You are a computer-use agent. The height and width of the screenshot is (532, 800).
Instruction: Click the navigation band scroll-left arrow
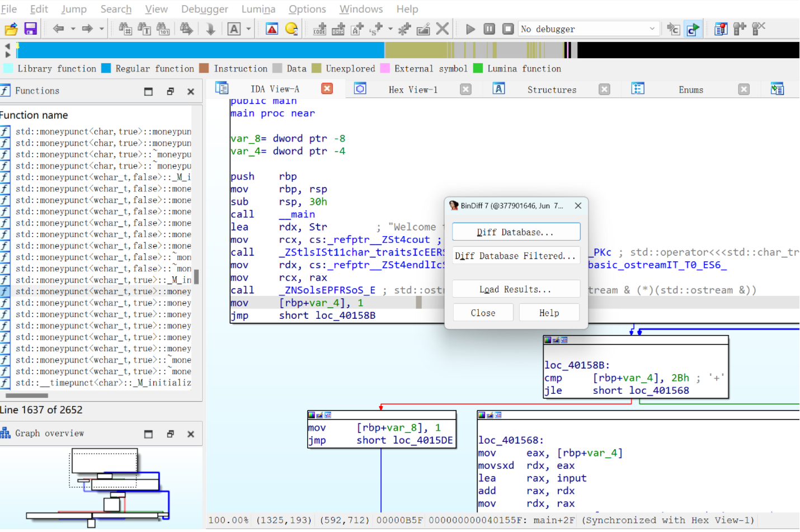[7, 46]
